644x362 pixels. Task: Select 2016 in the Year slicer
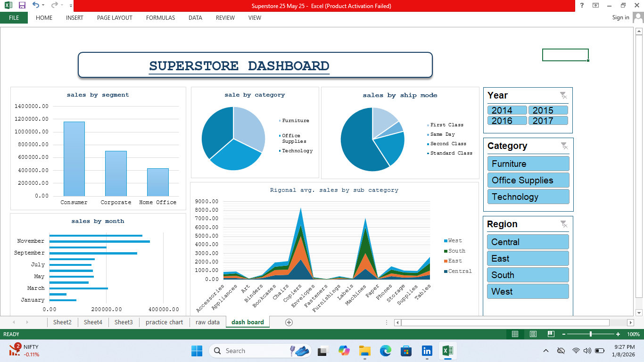[507, 121]
